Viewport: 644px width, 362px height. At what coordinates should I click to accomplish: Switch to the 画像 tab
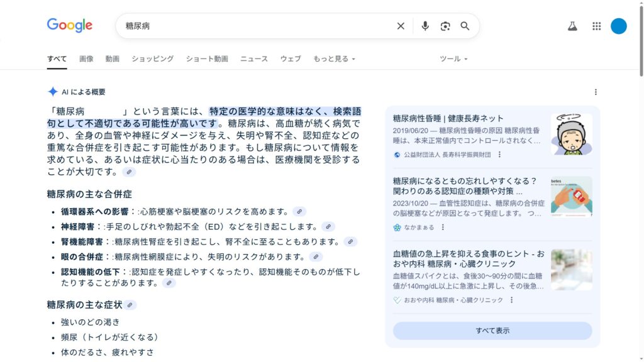pyautogui.click(x=86, y=59)
